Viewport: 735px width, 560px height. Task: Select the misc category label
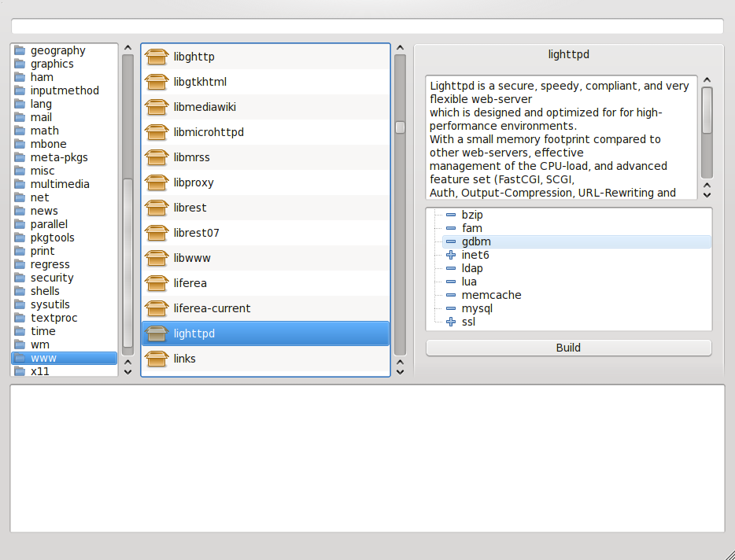pyautogui.click(x=42, y=171)
